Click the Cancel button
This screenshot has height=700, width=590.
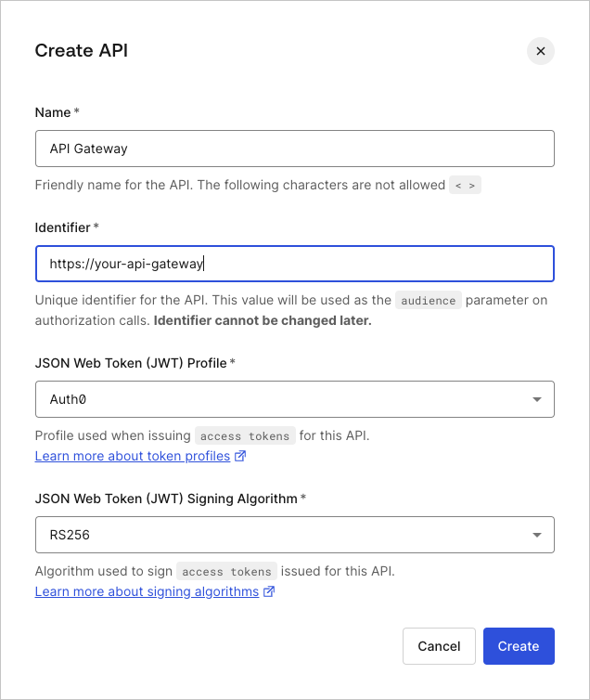click(439, 646)
